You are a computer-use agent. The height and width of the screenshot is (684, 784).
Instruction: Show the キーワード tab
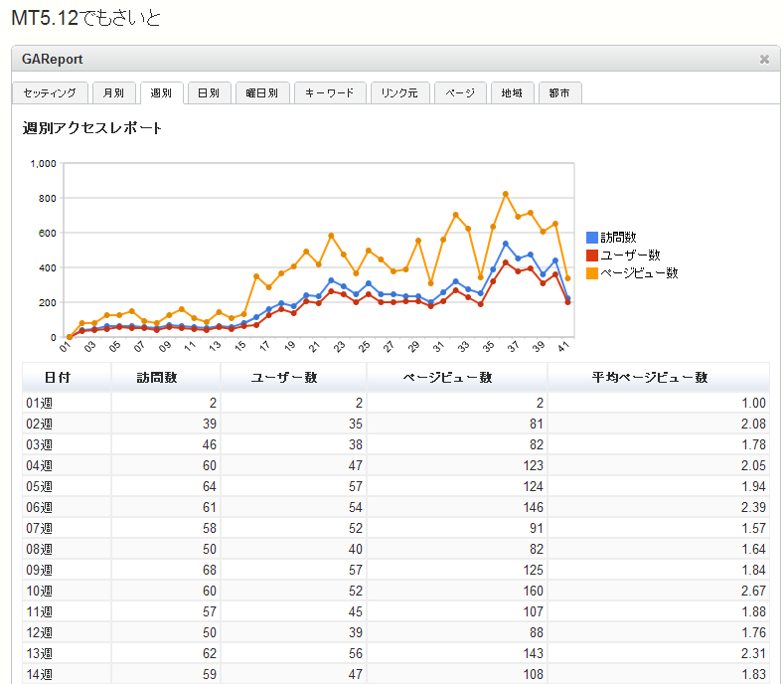(330, 93)
